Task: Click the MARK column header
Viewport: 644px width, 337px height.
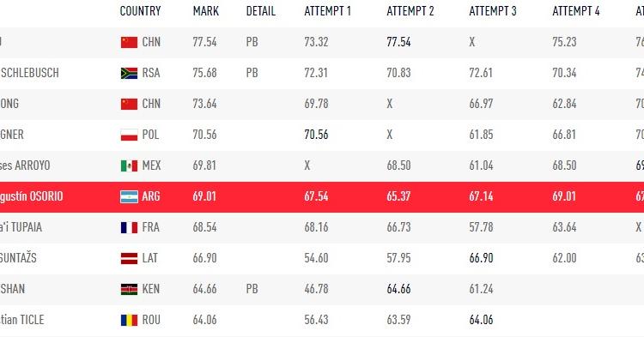Action: (206, 11)
